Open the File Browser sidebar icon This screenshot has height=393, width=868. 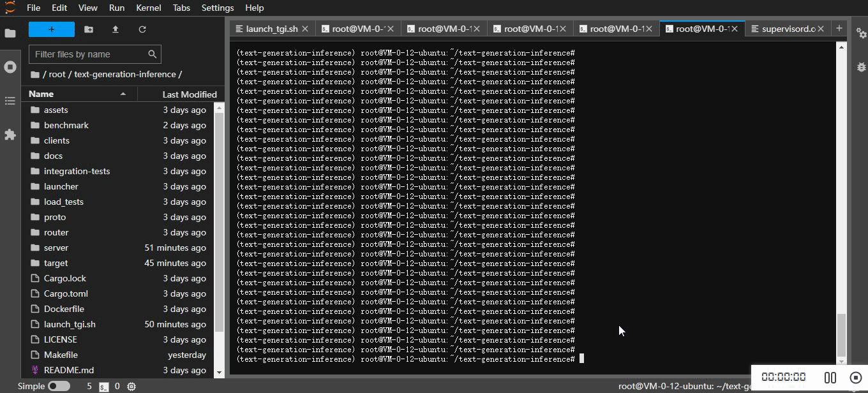[x=10, y=33]
